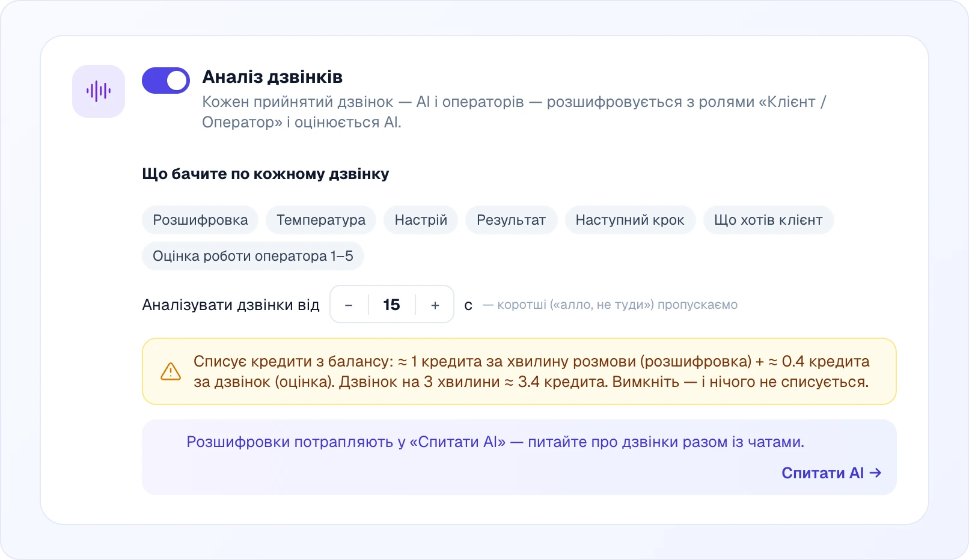Click the Аналіз дзвінків heading
The width and height of the screenshot is (969, 560).
272,77
